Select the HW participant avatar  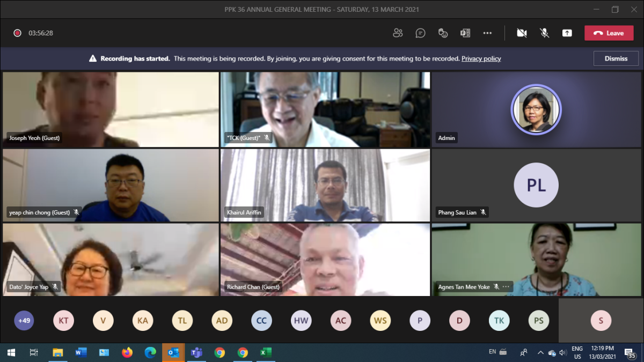[301, 321]
